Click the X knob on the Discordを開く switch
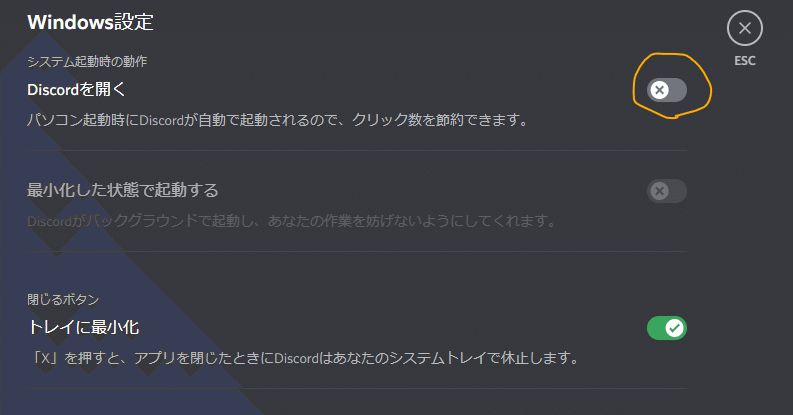 point(659,90)
